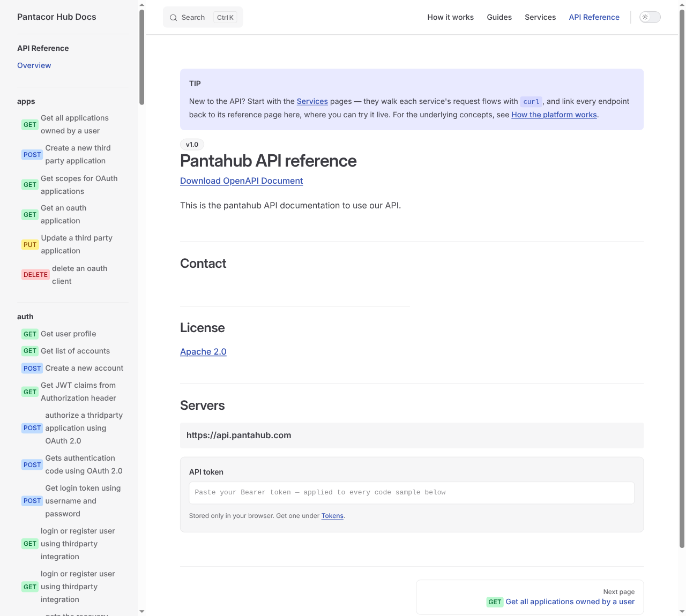Focus the Bearer token input field

[412, 493]
